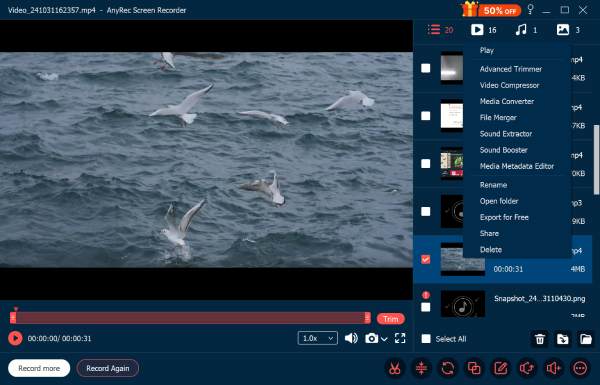Choose Video Compressor from the context menu
Viewport: 600px width, 385px height.
pos(509,85)
